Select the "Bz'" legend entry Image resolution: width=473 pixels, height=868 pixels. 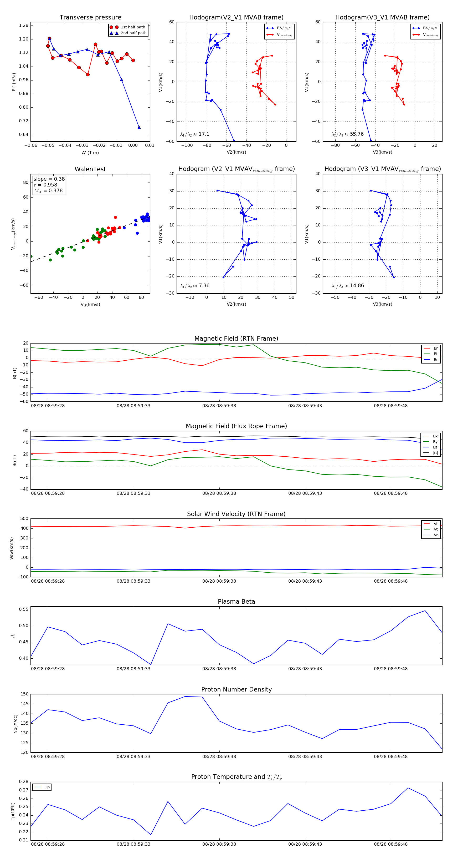pyautogui.click(x=431, y=447)
